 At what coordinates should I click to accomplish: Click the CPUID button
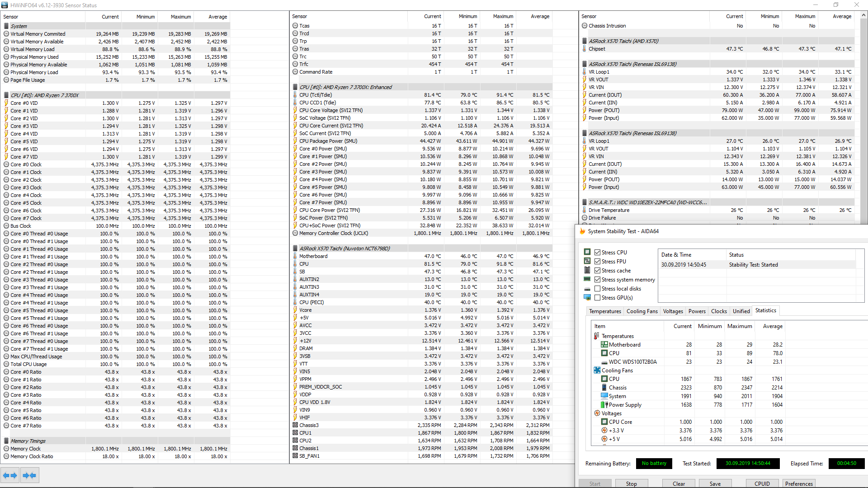pyautogui.click(x=762, y=483)
